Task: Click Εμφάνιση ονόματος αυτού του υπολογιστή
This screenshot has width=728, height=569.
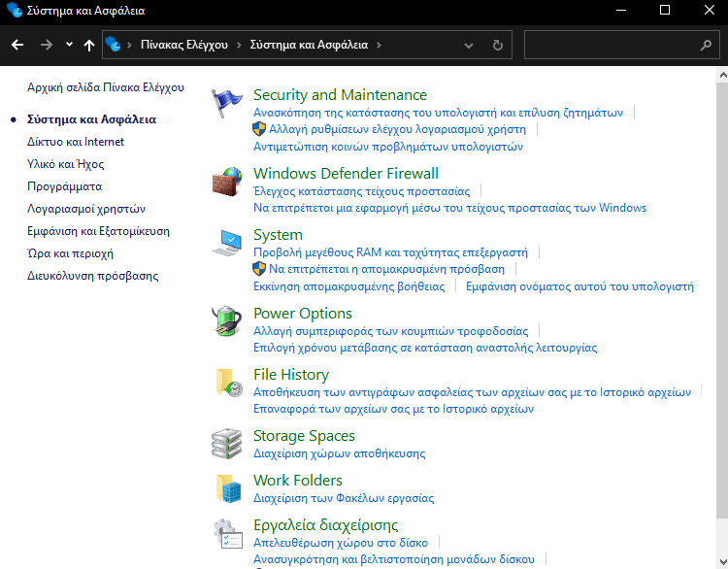Action: 579,286
